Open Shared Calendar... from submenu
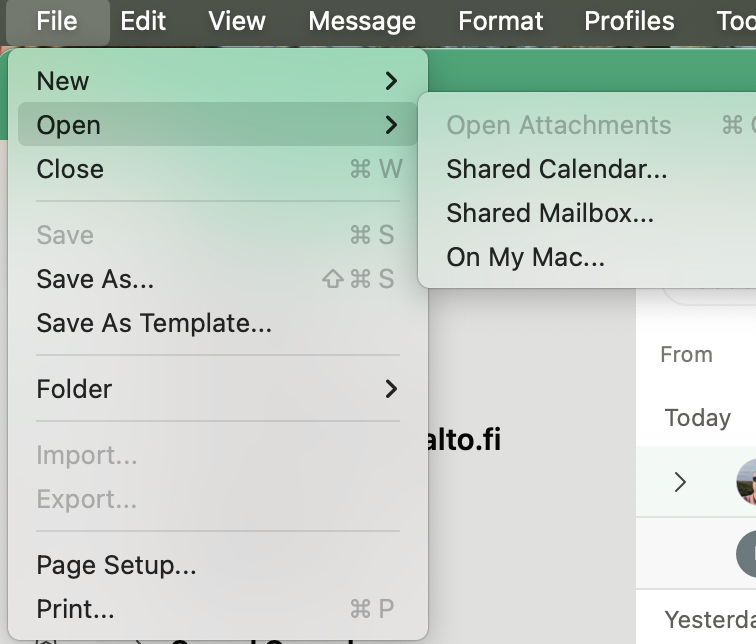This screenshot has width=756, height=644. tap(556, 169)
